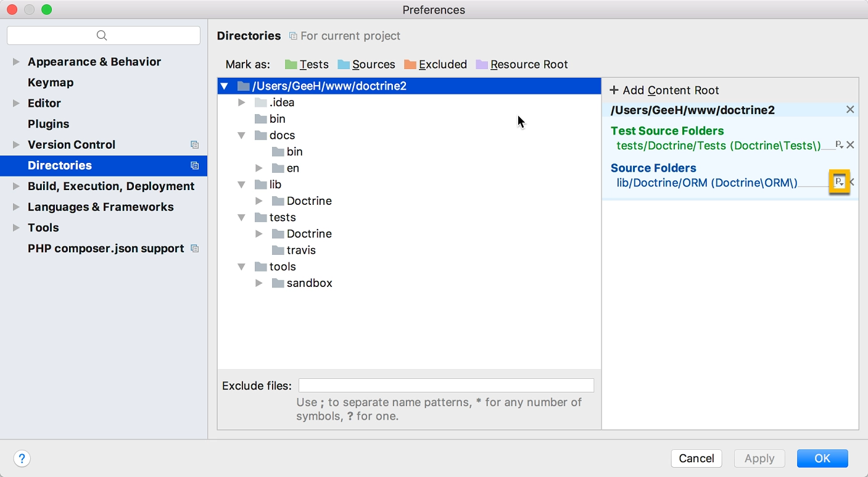Collapse the tests folder

[x=242, y=217]
